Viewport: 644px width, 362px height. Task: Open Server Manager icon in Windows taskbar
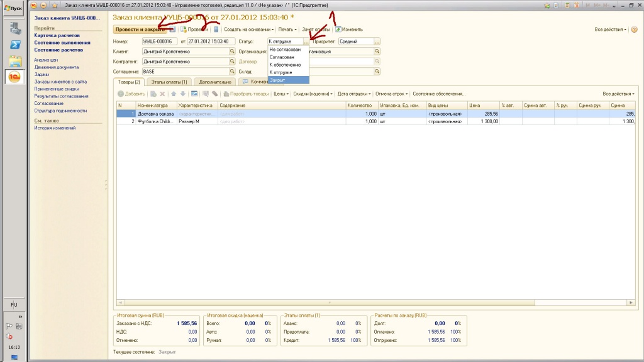pyautogui.click(x=15, y=28)
